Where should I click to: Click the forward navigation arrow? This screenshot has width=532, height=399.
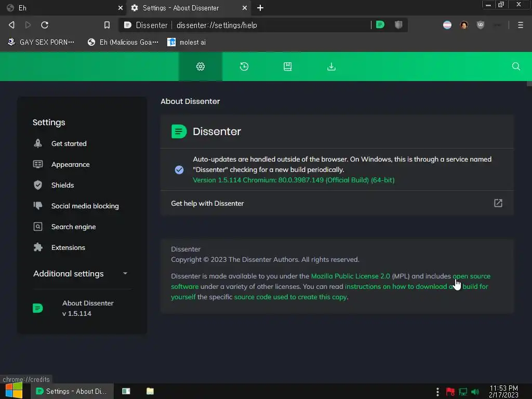point(28,25)
